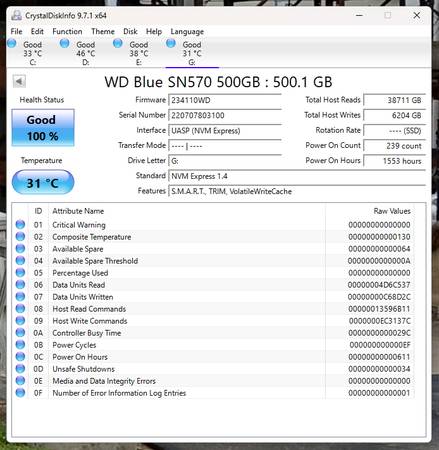Open the Function menu

click(67, 31)
